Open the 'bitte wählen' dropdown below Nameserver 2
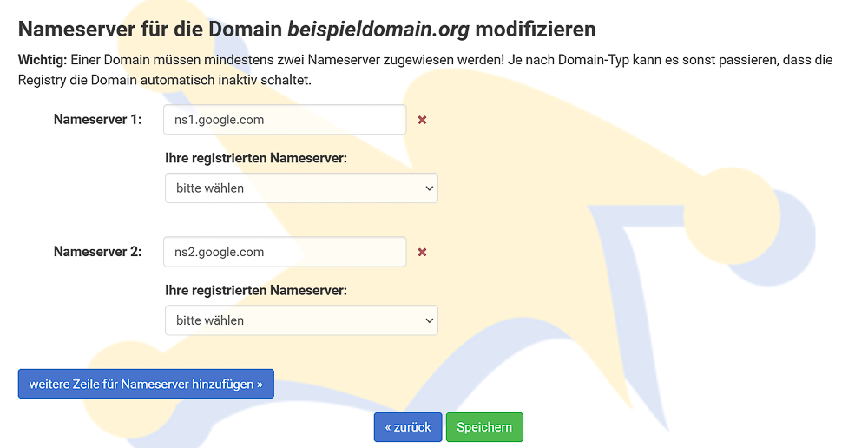This screenshot has width=868, height=448. pos(301,320)
